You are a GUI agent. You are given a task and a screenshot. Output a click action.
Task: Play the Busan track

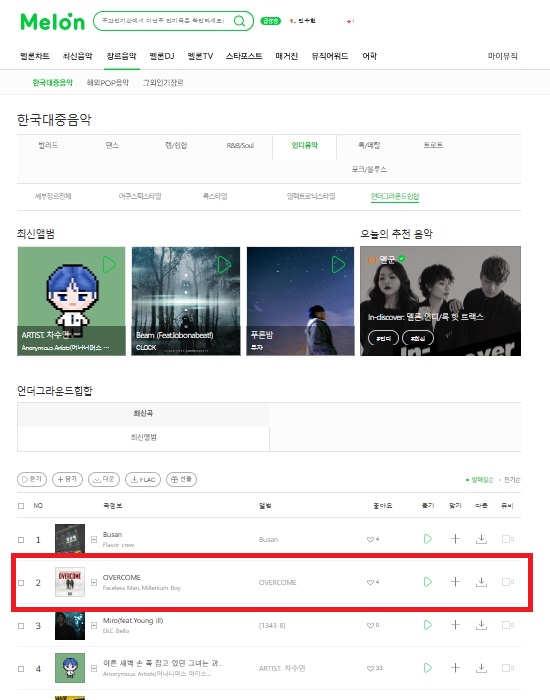tap(428, 539)
